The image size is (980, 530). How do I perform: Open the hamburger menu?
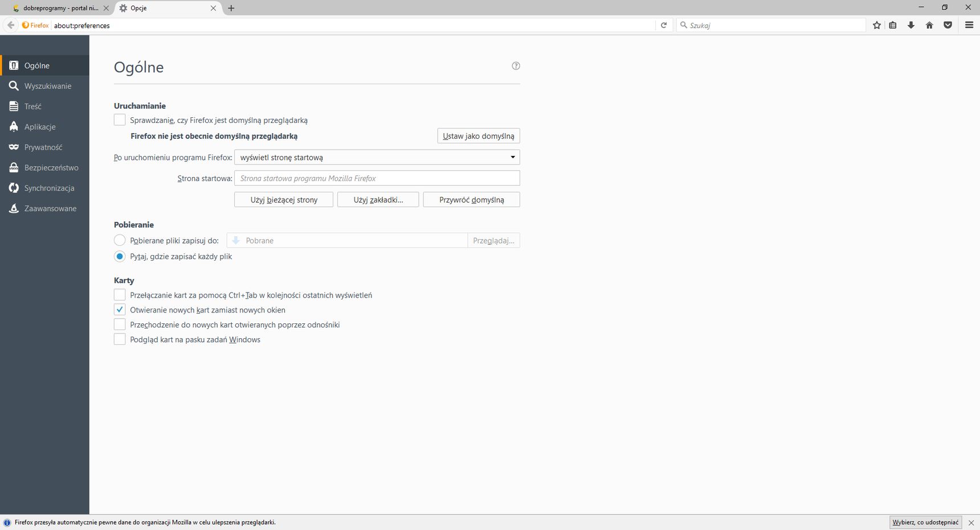(969, 25)
